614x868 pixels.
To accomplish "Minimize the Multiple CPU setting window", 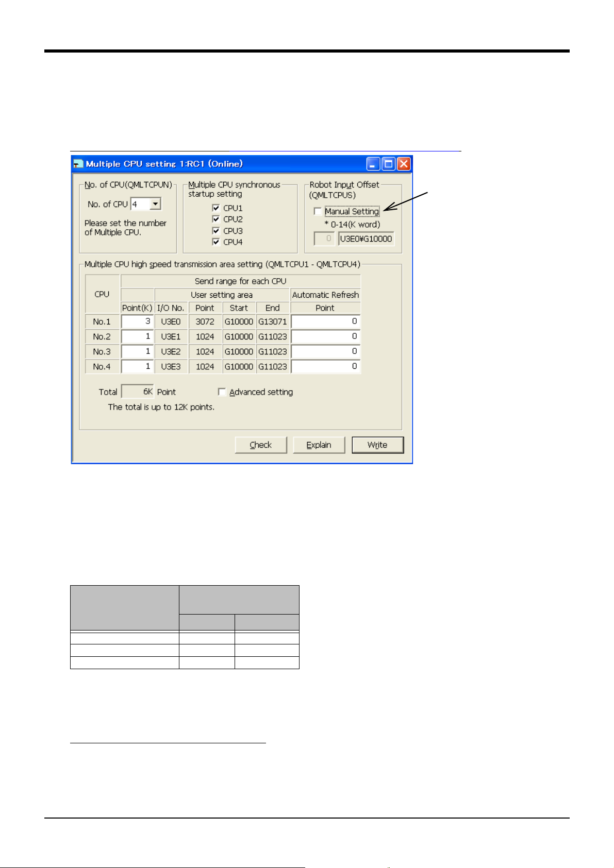I will (x=373, y=164).
